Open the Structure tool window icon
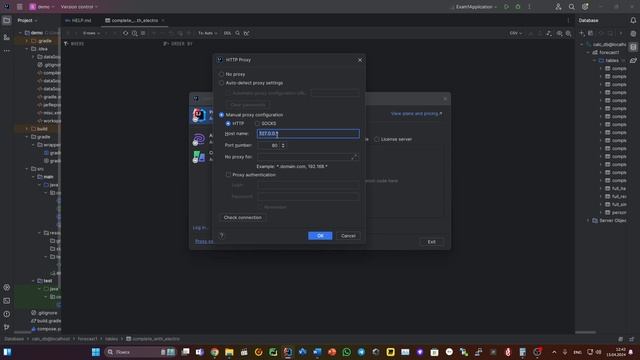Screen dimensions: 640x360 tap(7, 37)
